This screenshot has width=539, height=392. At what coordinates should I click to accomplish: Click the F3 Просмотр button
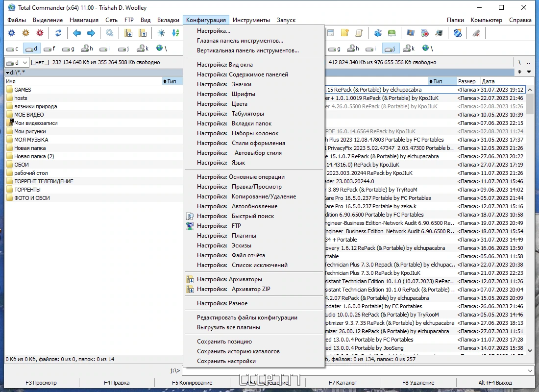tap(41, 383)
